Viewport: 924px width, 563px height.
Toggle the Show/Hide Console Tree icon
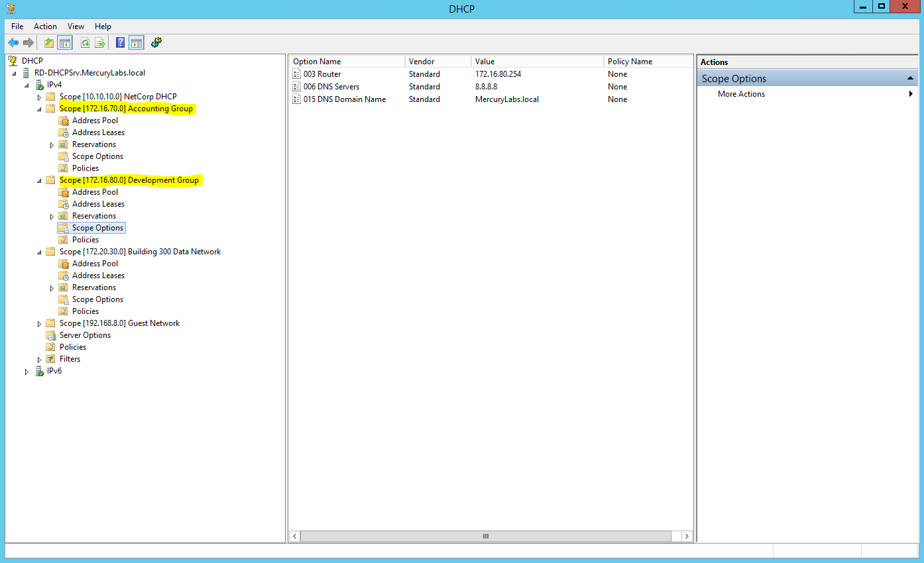(x=64, y=43)
